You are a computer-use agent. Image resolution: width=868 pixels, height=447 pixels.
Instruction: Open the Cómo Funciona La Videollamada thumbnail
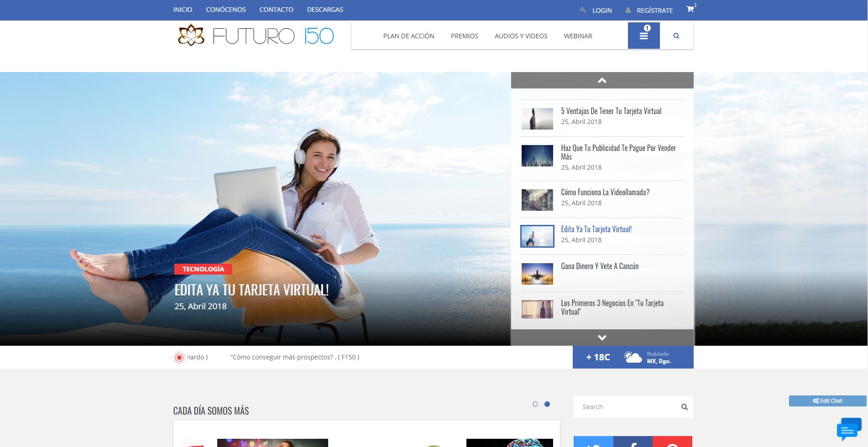(x=537, y=200)
